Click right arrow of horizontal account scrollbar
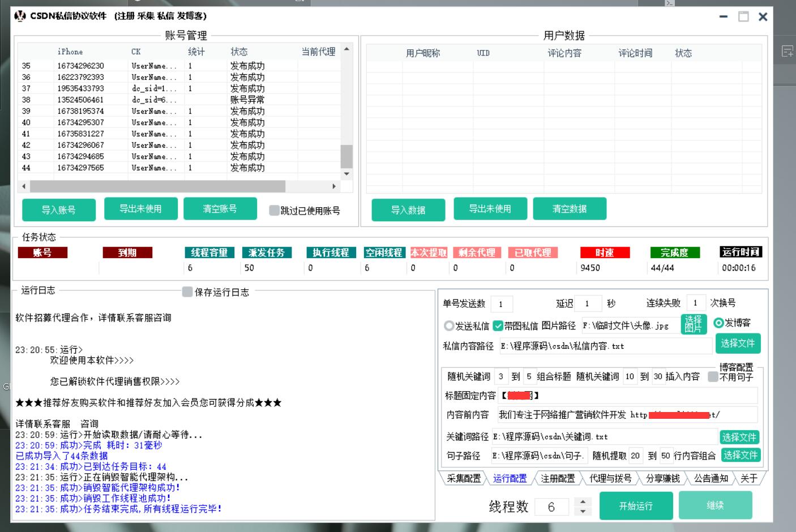This screenshot has height=532, width=796. pos(334,186)
